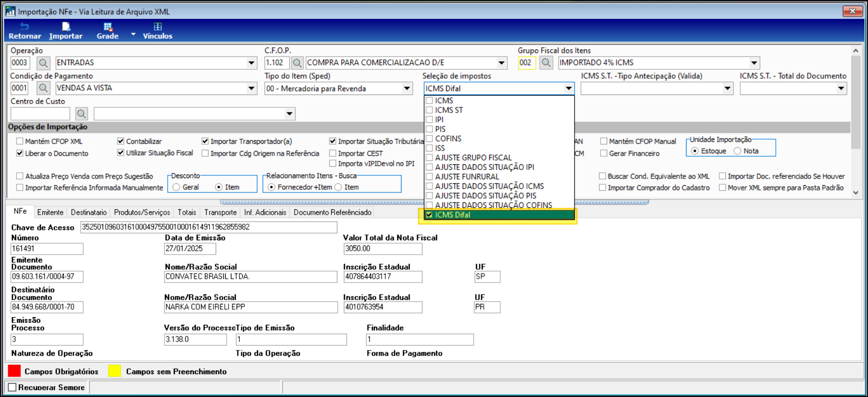Viewport: 868px width, 397px height.
Task: Search Operação with magnifier icon
Action: tap(43, 63)
